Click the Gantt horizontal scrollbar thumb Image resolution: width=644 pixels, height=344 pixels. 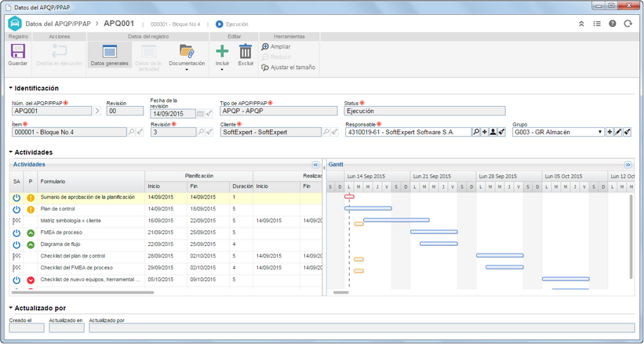[x=341, y=292]
